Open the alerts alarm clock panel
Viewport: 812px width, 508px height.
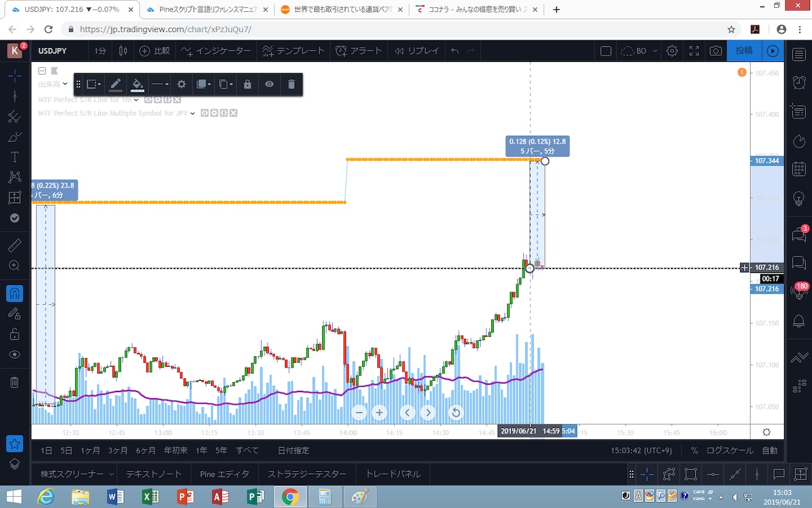click(799, 83)
